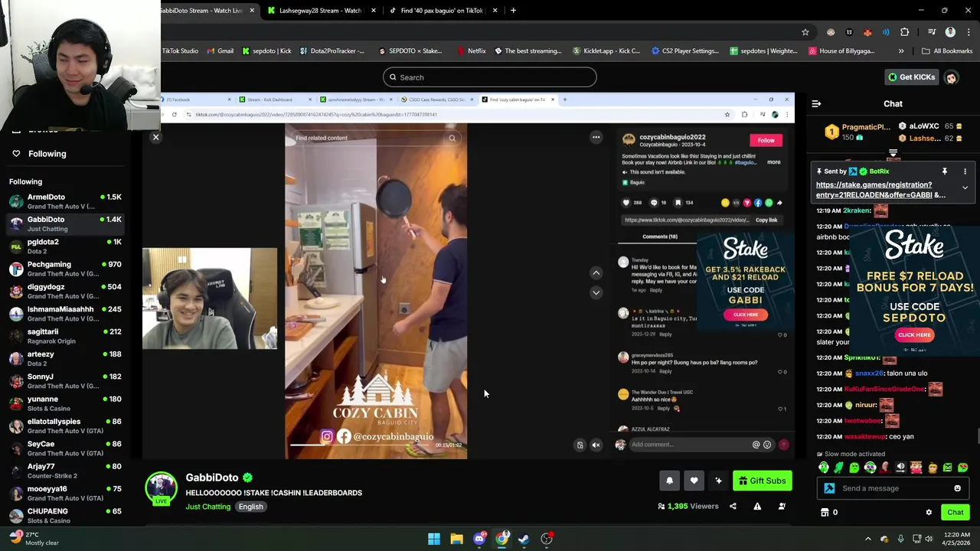Close the TikTok video with X button
The height and width of the screenshot is (551, 980).
coord(155,137)
